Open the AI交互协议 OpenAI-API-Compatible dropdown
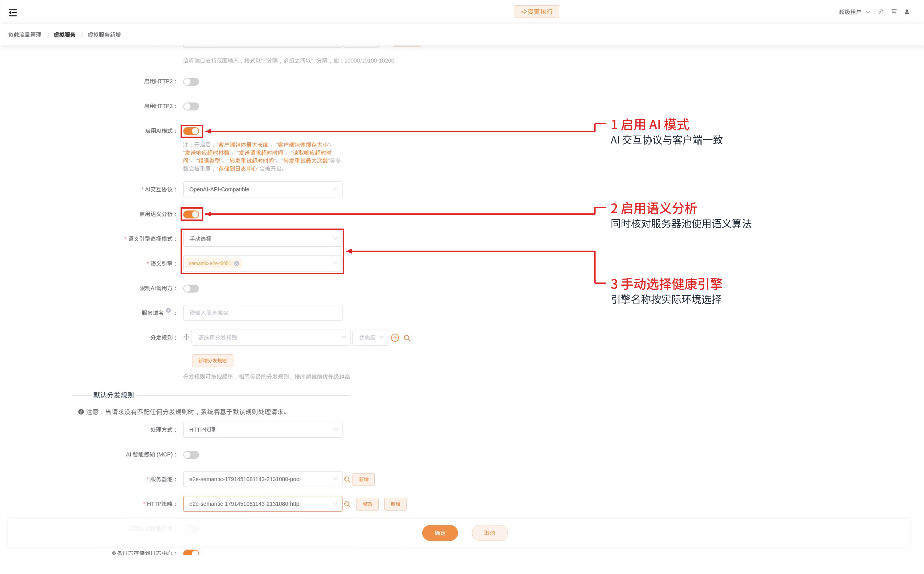Image resolution: width=924 pixels, height=574 pixels. (263, 189)
